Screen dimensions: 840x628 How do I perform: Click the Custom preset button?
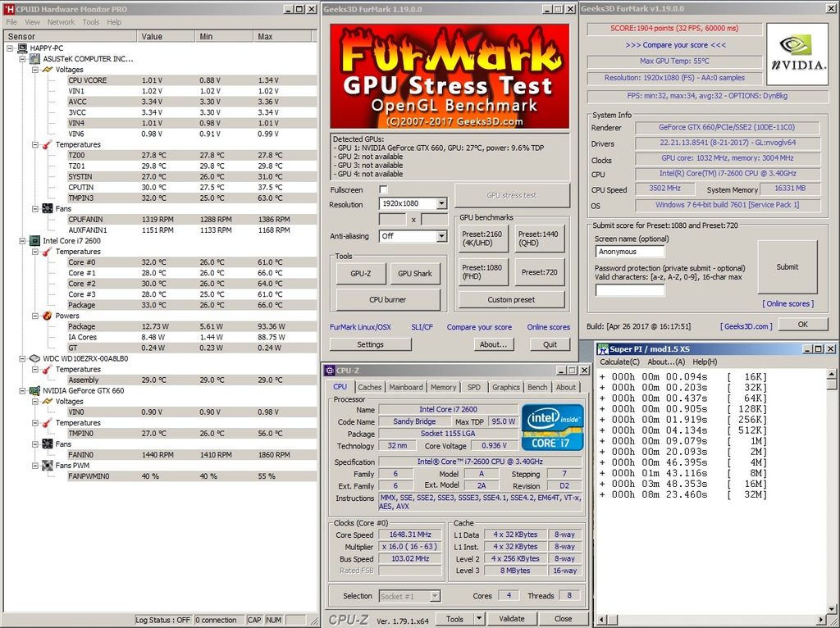(x=511, y=300)
